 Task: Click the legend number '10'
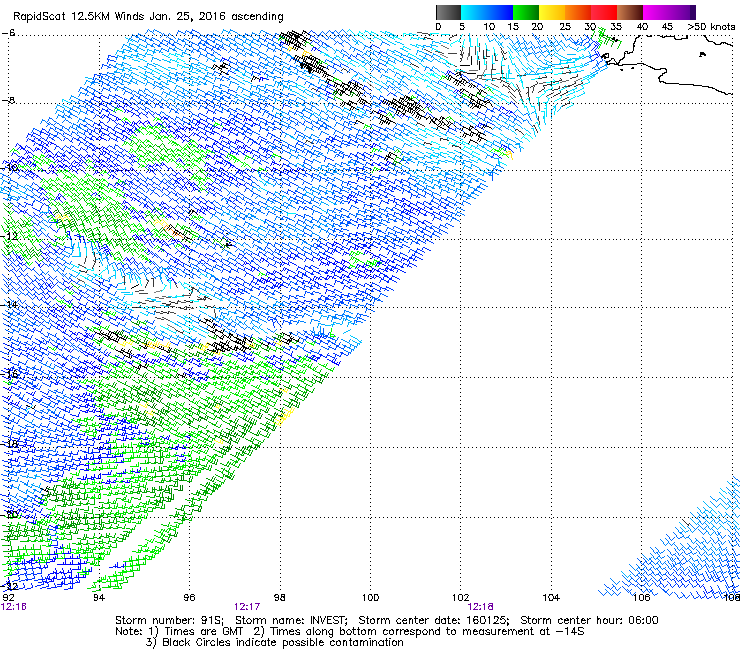(x=489, y=27)
